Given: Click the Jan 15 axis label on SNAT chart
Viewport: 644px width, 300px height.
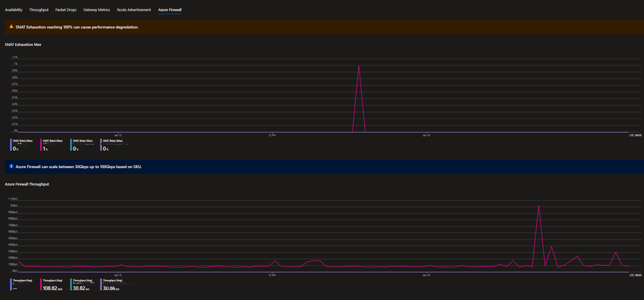Looking at the screenshot, I should click(x=118, y=134).
